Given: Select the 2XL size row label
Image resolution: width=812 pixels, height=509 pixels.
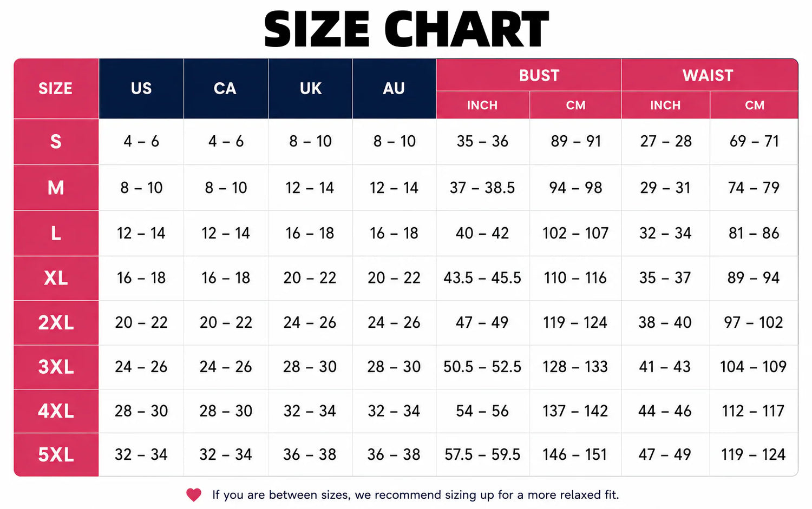Looking at the screenshot, I should coord(56,323).
